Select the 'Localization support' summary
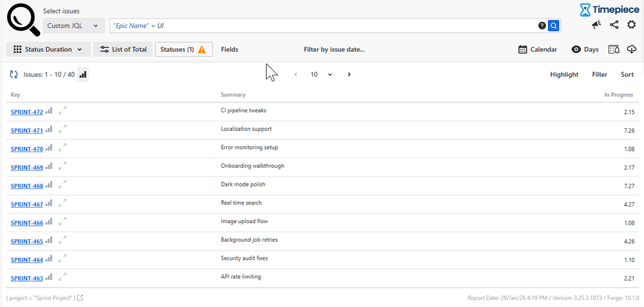644x307 pixels. click(x=246, y=129)
